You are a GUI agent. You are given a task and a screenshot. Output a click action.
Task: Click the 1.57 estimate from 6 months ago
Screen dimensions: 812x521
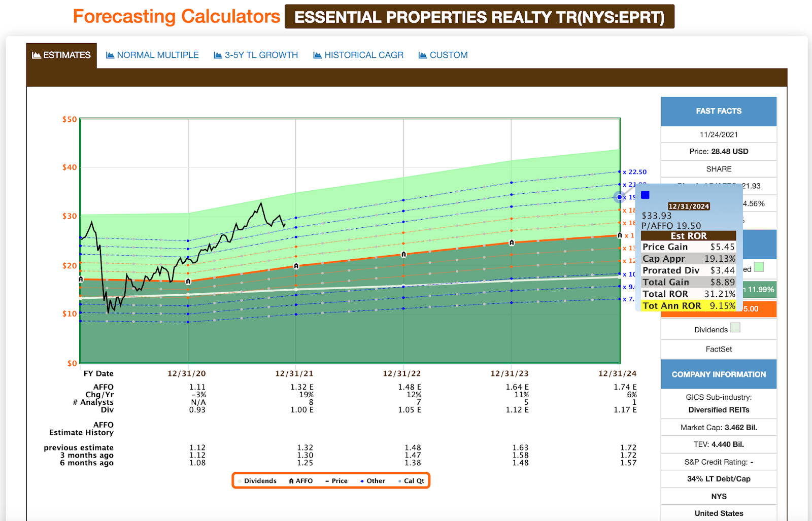(628, 463)
